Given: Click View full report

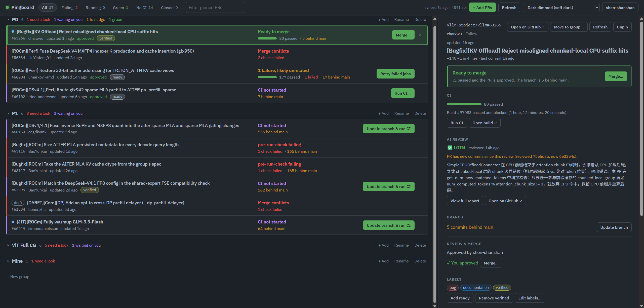Looking at the screenshot, I should [x=465, y=201].
